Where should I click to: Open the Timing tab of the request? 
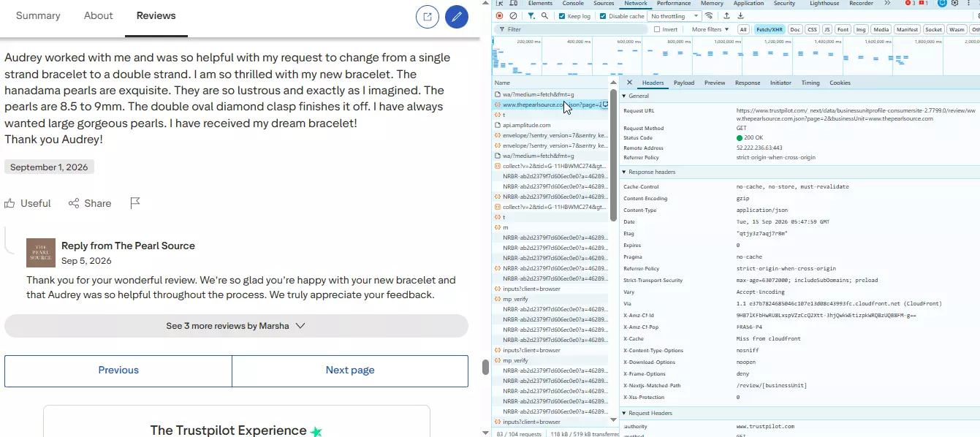point(810,83)
